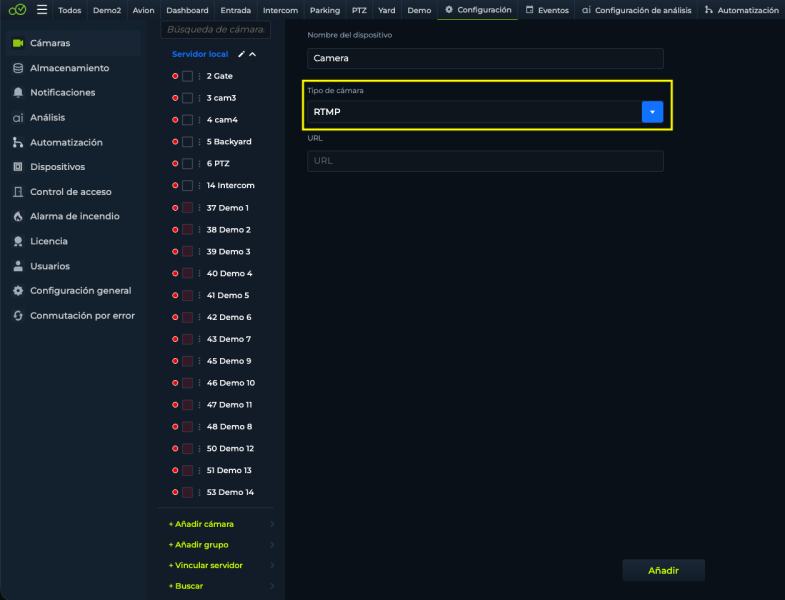Viewport: 785px width, 600px height.
Task: Focus the Búsqueda de cámara search field
Action: pyautogui.click(x=216, y=30)
